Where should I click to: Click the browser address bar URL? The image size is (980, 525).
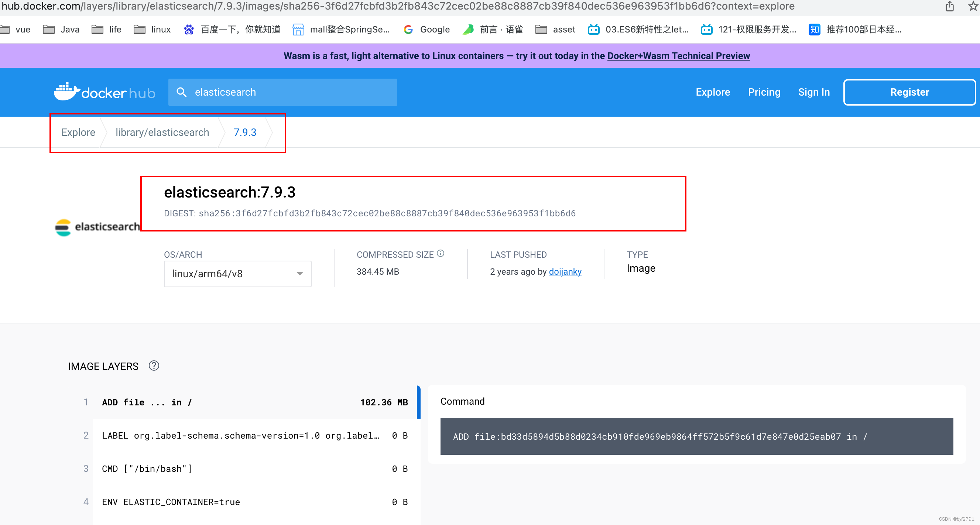(398, 6)
